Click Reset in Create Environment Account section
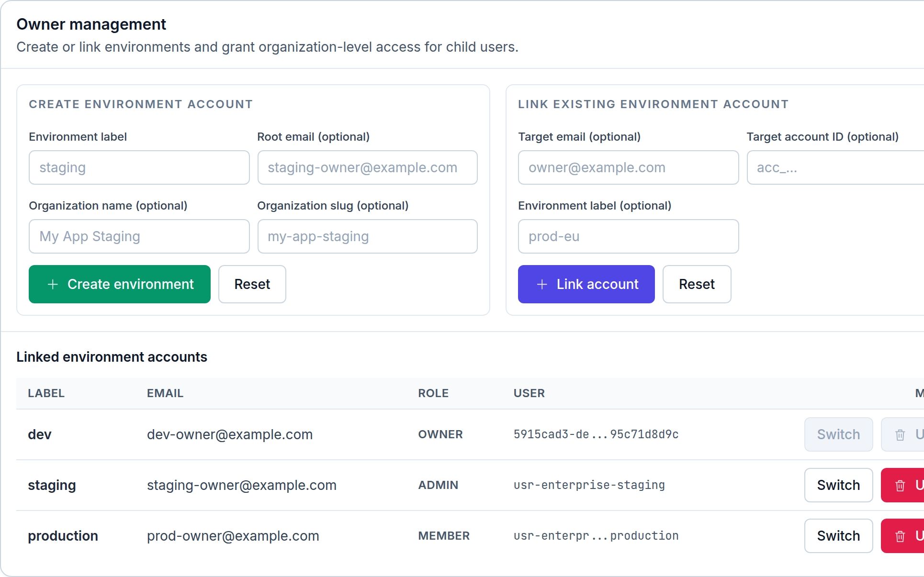The height and width of the screenshot is (577, 924). click(x=252, y=284)
